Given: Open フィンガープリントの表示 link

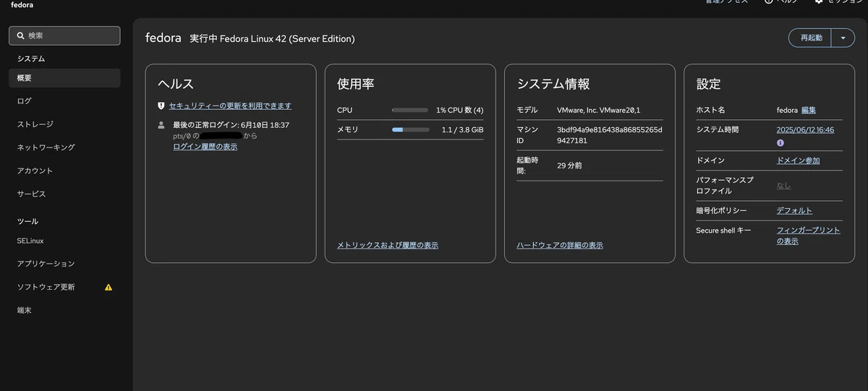Looking at the screenshot, I should click(808, 236).
